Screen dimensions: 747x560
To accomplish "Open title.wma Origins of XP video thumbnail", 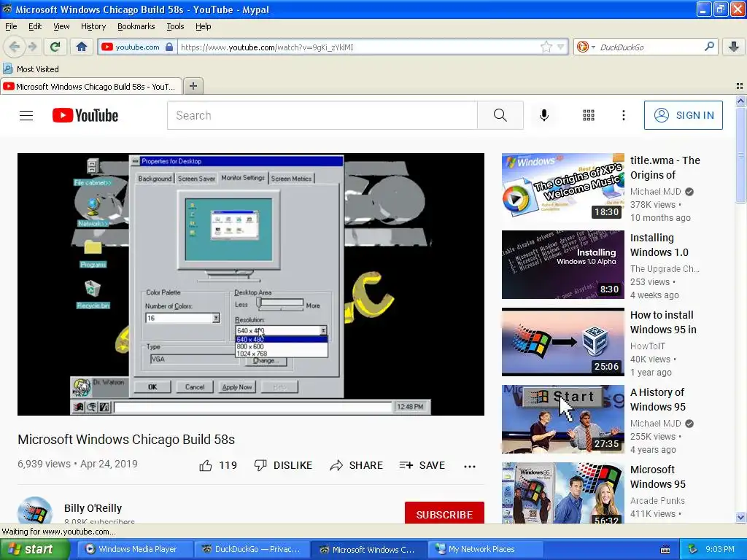I will coord(562,187).
